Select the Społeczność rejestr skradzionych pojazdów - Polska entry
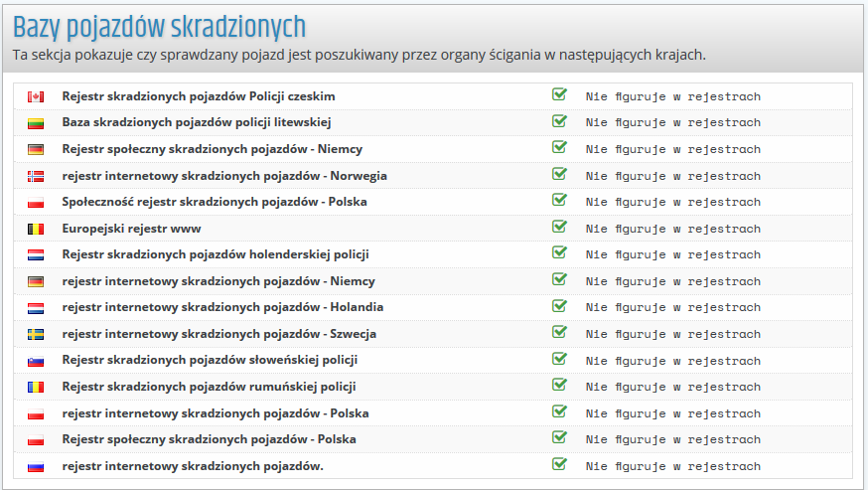Viewport: 868px width, 490px height. [x=215, y=202]
